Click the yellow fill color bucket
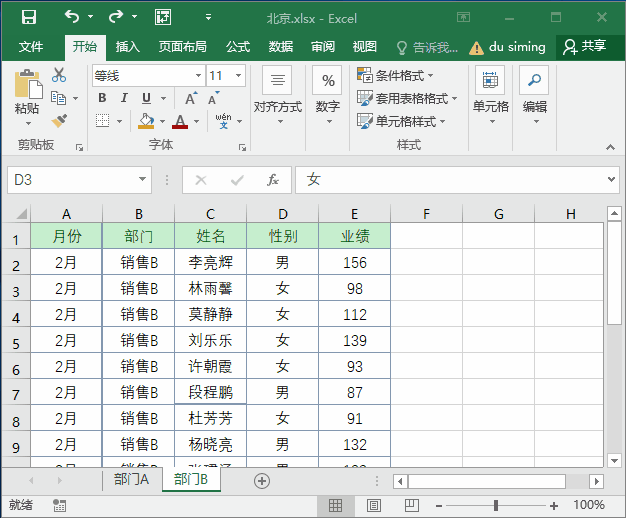This screenshot has width=626, height=518. click(x=146, y=121)
